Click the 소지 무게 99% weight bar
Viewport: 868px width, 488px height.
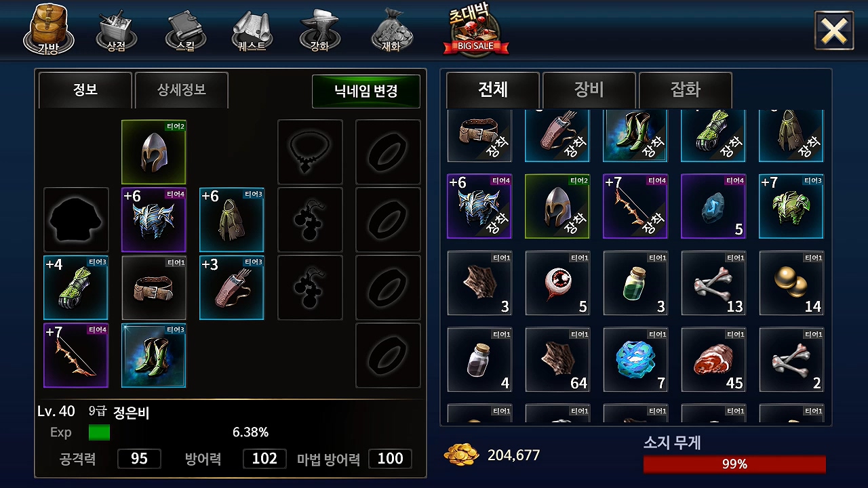[734, 464]
